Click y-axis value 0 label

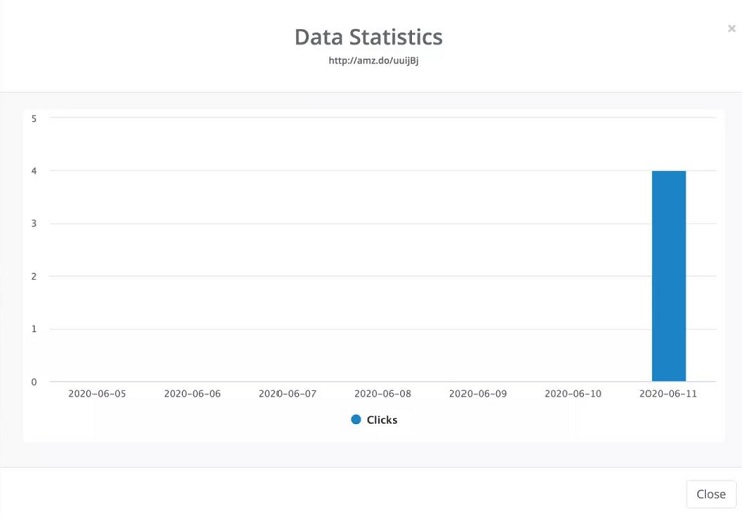click(x=34, y=382)
